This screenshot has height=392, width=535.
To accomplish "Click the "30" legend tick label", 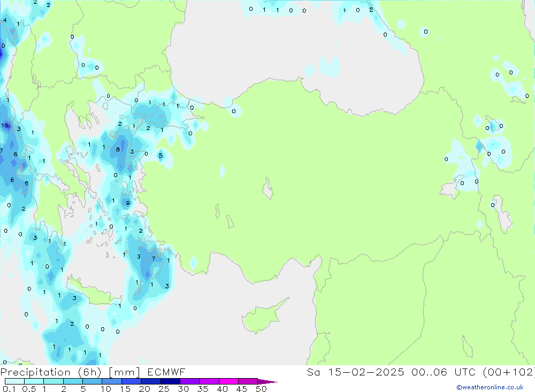I will (183, 389).
